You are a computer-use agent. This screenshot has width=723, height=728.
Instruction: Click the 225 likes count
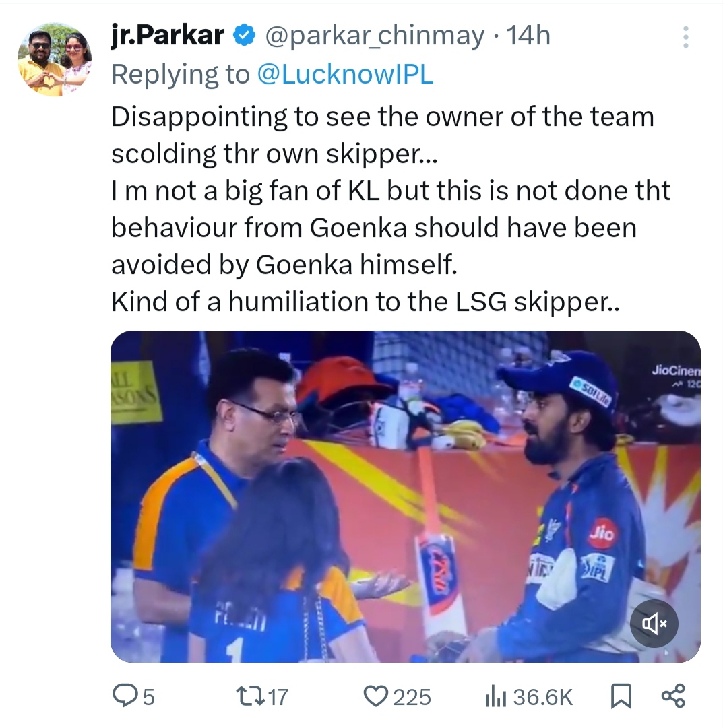coord(412,696)
